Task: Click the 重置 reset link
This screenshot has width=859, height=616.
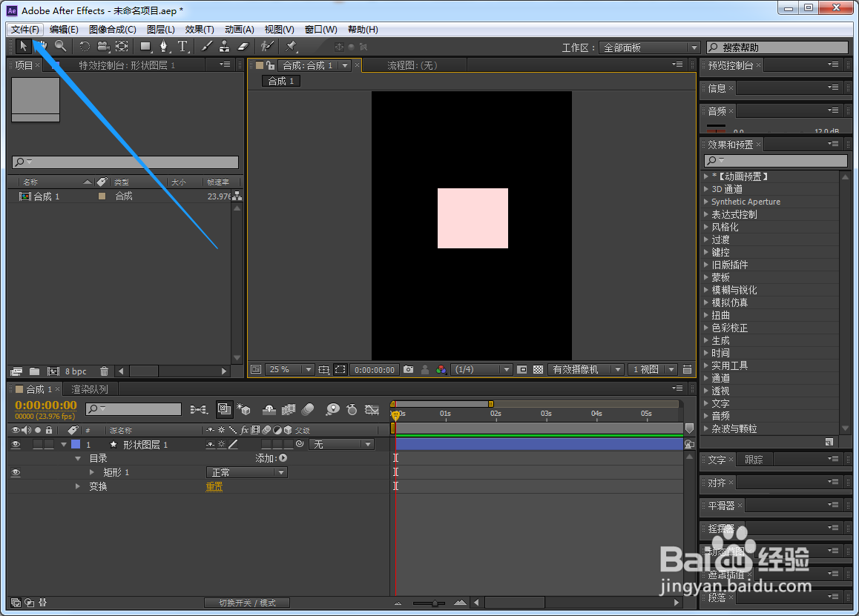Action: [x=214, y=486]
